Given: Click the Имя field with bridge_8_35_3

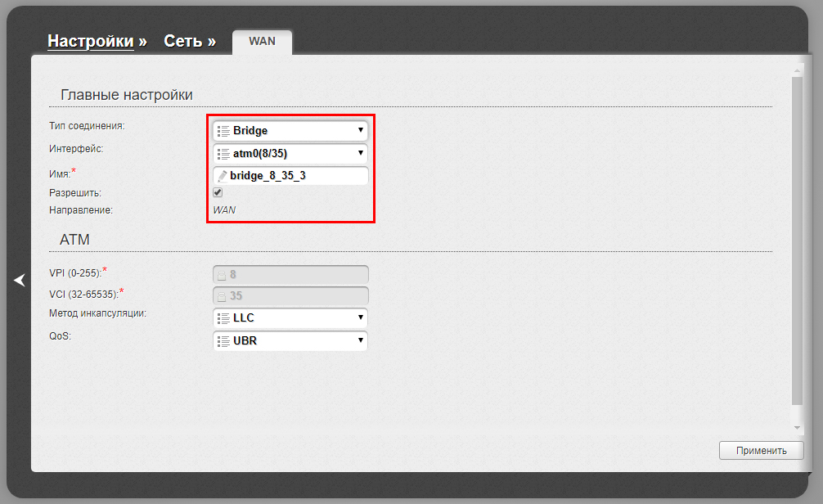Looking at the screenshot, I should coord(290,175).
